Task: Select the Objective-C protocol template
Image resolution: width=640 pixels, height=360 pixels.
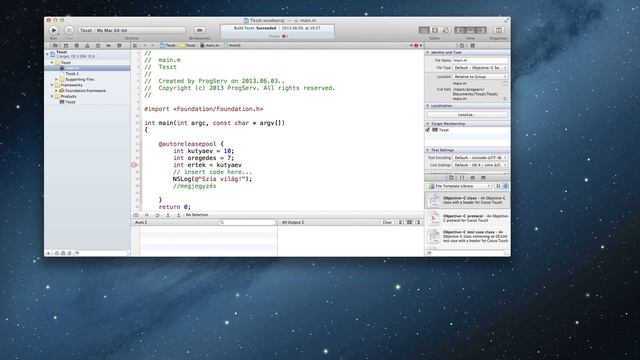Action: coord(467,218)
